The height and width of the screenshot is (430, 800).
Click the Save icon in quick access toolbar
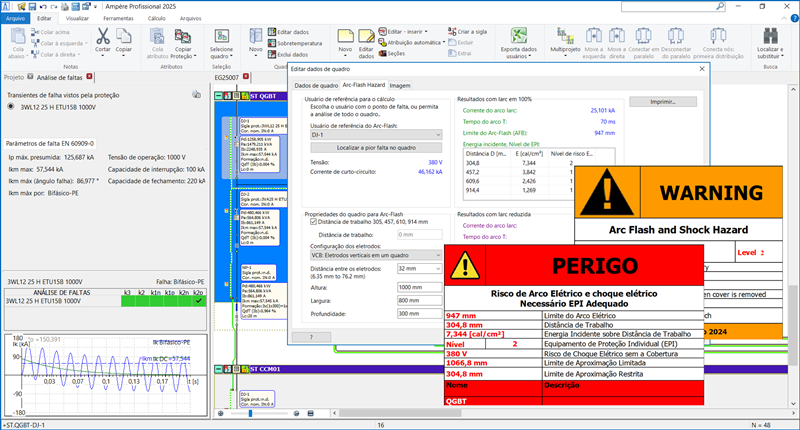click(32, 6)
